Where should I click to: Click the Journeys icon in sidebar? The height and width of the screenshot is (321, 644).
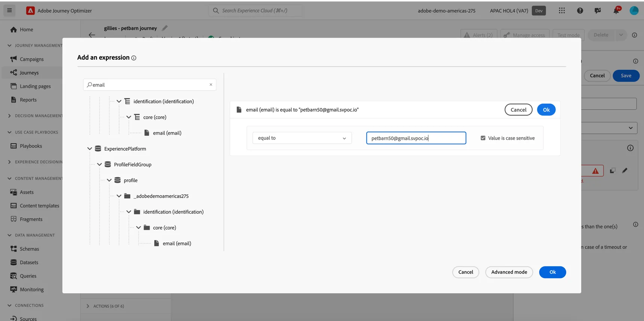coord(14,73)
